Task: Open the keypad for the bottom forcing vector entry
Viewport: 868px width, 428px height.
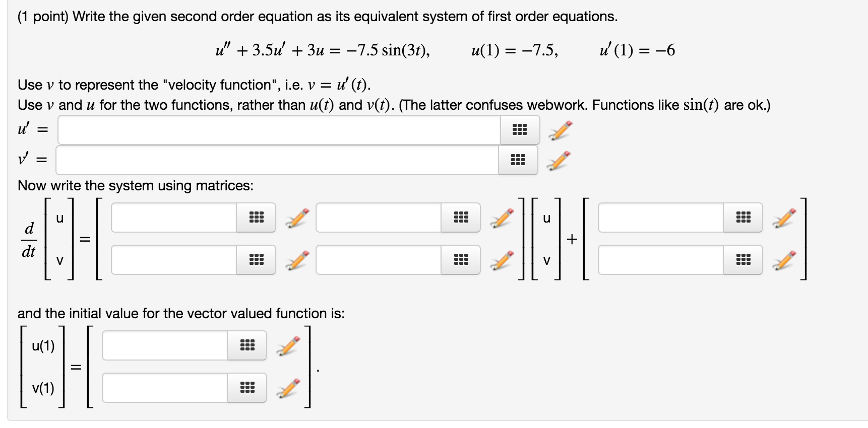Action: tap(743, 260)
